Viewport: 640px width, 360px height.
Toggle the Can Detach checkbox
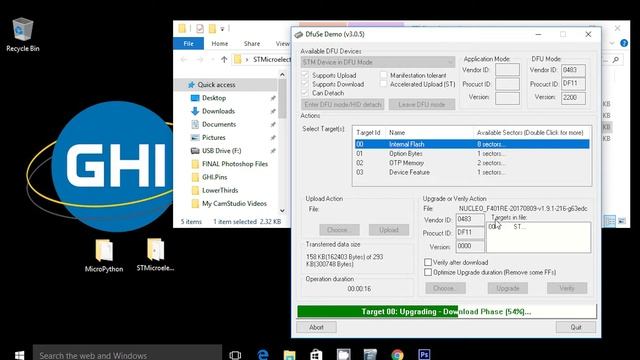pyautogui.click(x=305, y=93)
